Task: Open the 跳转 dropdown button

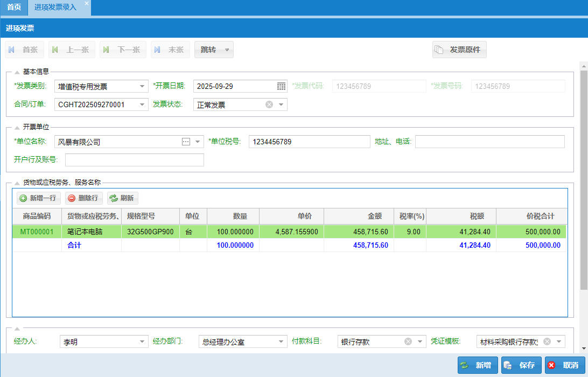Action: point(214,50)
